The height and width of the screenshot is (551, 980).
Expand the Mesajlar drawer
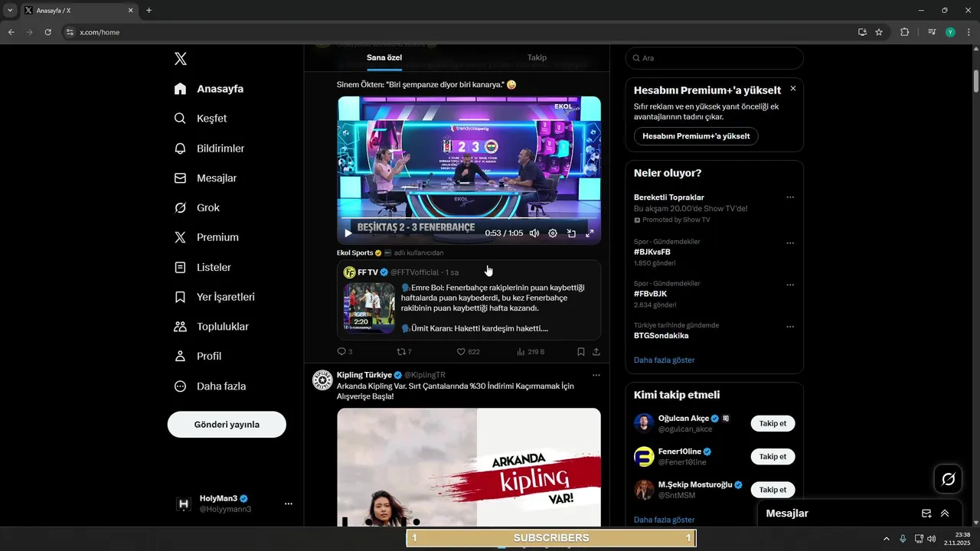click(x=945, y=514)
